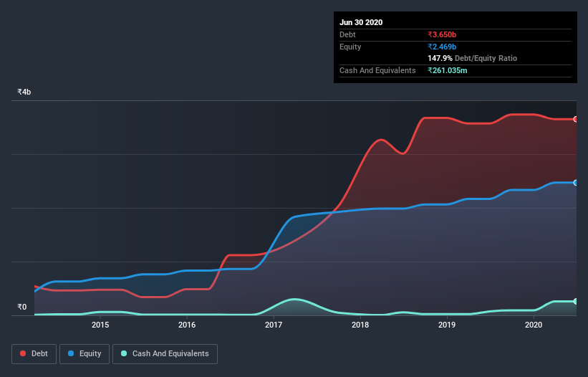Click the 2015 x-axis label
This screenshot has height=377, width=588.
pos(100,325)
